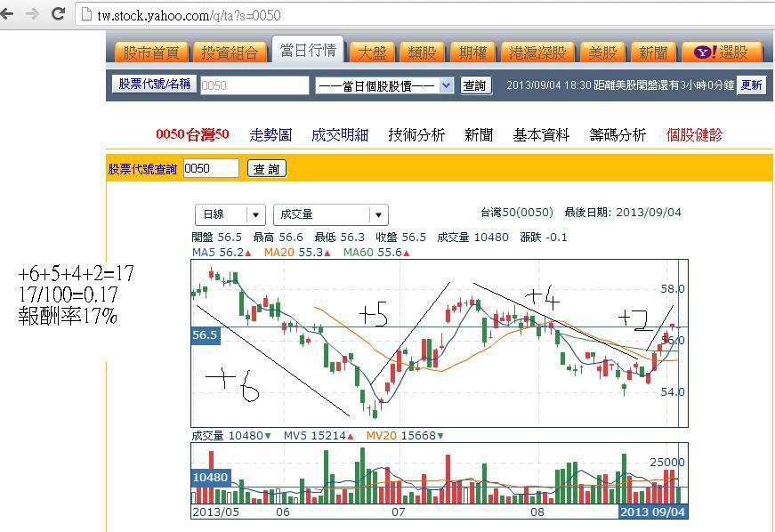The width and height of the screenshot is (775, 532).
Task: Open the 成交明細 link
Action: pos(340,134)
